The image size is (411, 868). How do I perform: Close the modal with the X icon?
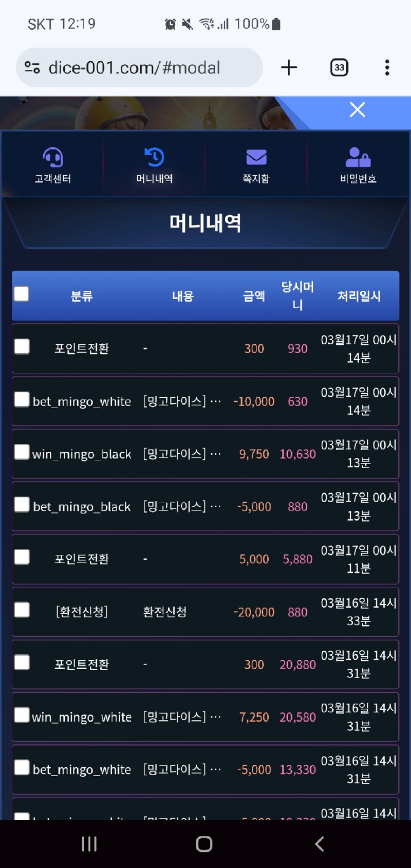point(358,109)
